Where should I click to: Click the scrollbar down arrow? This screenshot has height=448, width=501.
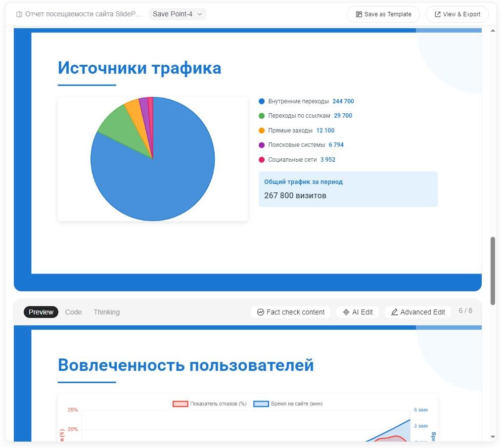click(x=493, y=437)
